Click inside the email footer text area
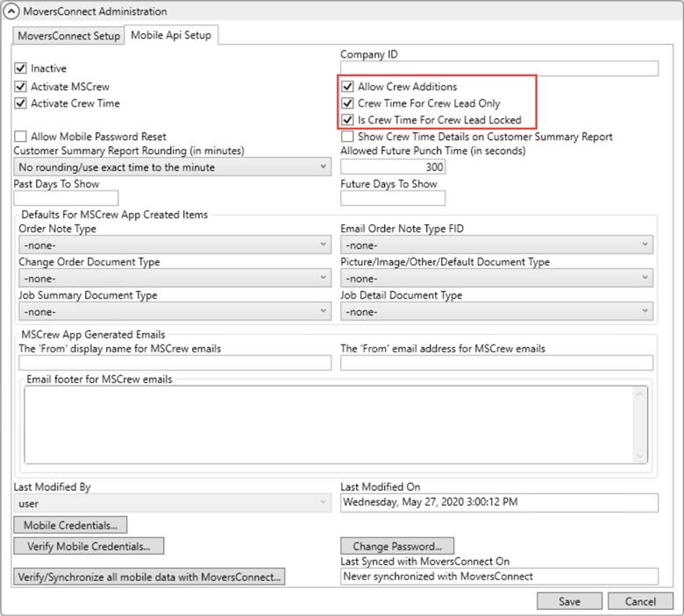684x616 pixels. point(329,424)
